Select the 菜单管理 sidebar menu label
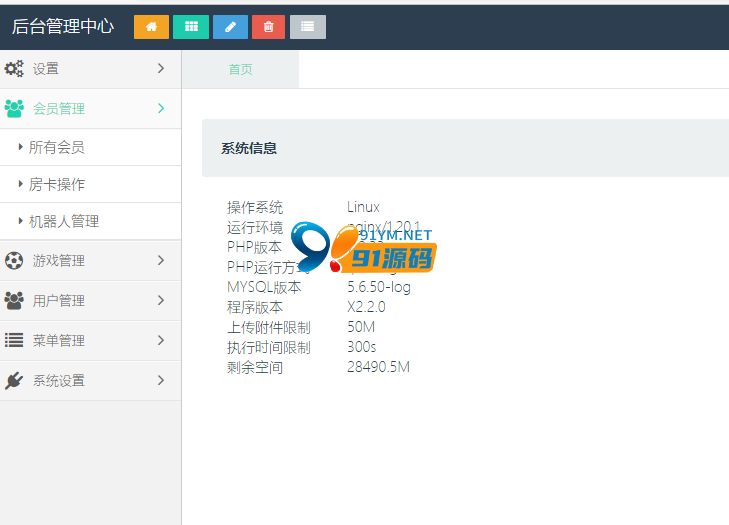 coord(59,340)
